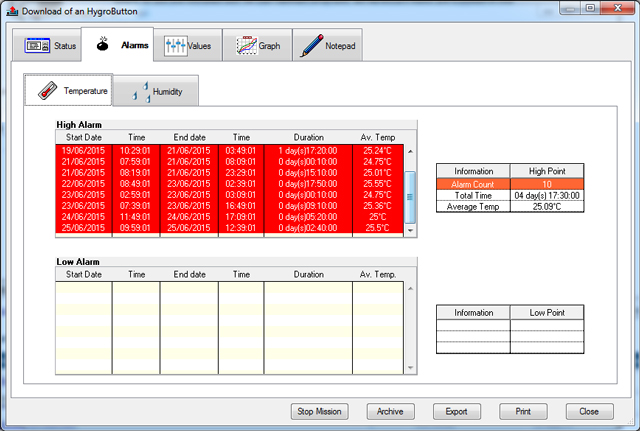This screenshot has width=640, height=431.
Task: Click duration 0 day(s)09:10:00 cell
Action: (308, 206)
